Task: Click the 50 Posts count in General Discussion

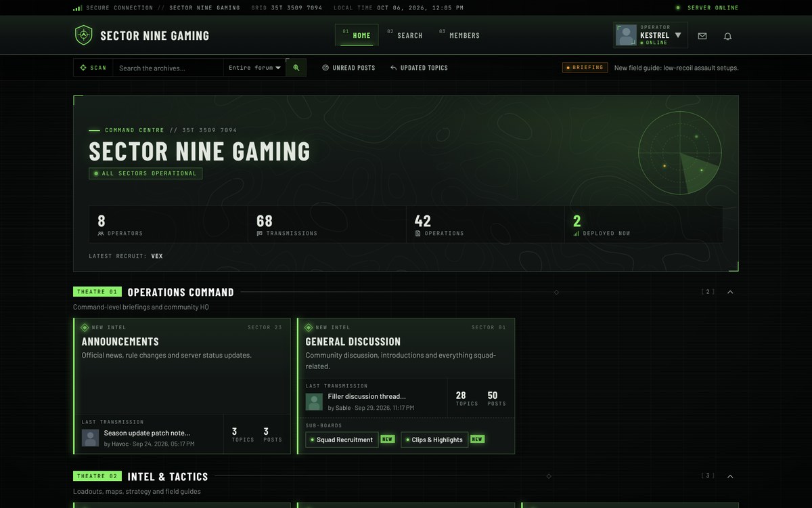Action: 497,398
